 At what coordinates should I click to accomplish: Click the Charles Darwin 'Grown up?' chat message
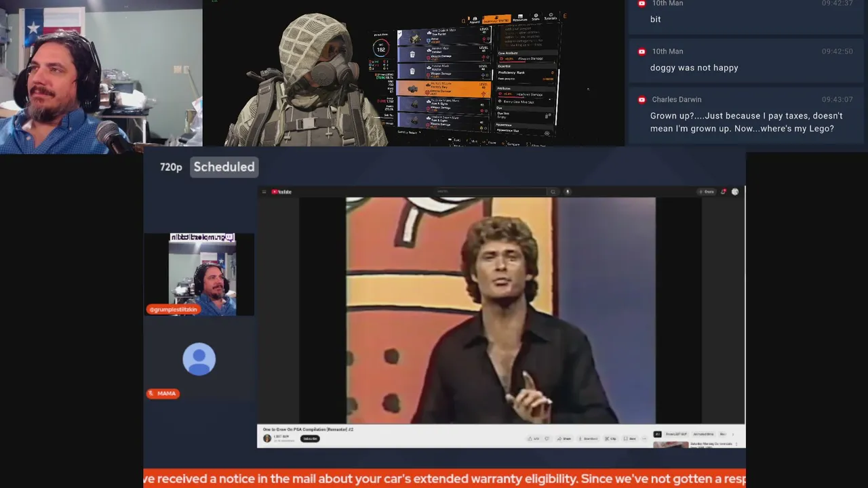[x=746, y=122]
